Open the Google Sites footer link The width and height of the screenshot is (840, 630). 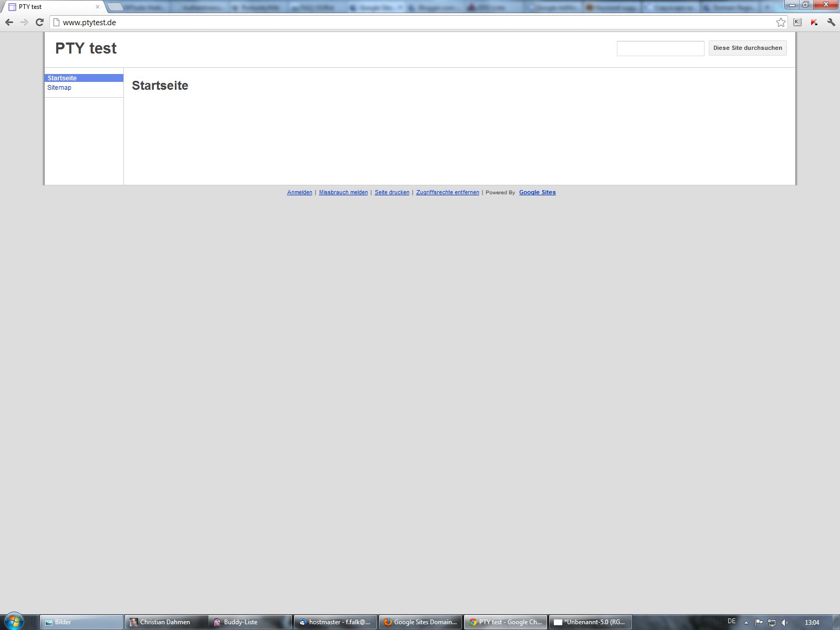coord(537,193)
